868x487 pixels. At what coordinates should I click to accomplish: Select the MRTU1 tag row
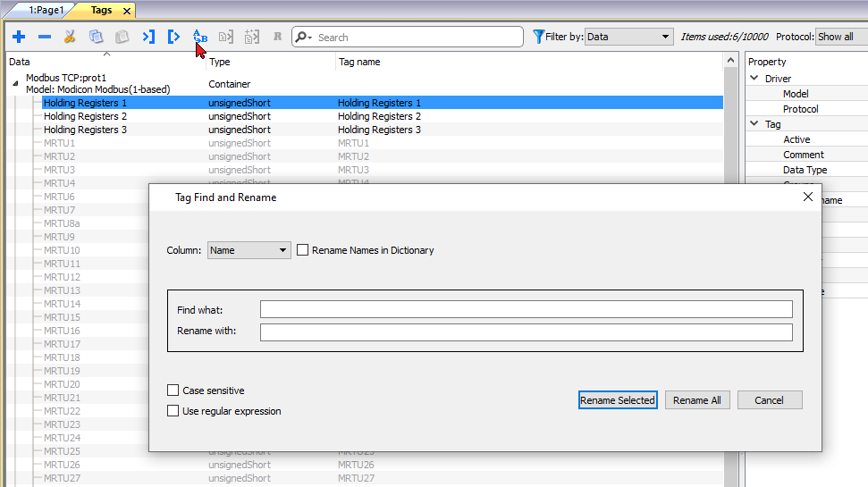point(382,143)
